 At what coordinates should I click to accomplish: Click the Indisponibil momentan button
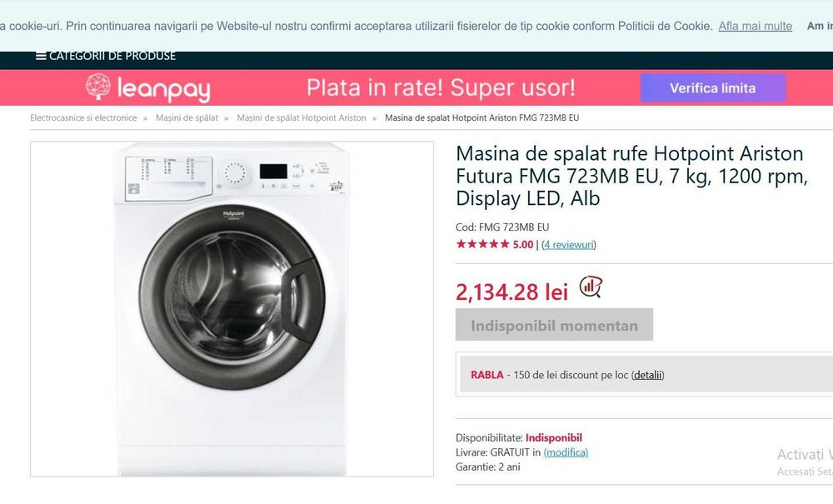(554, 325)
